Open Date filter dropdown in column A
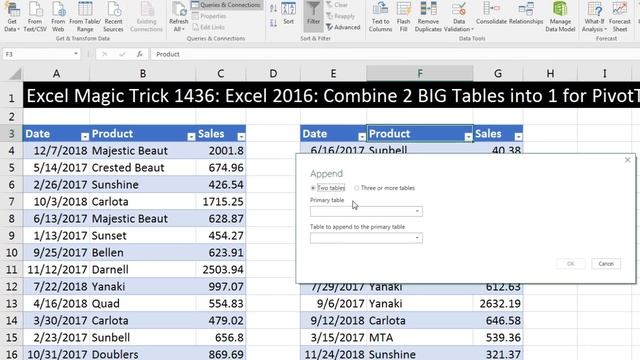The width and height of the screenshot is (640, 360). click(x=84, y=137)
